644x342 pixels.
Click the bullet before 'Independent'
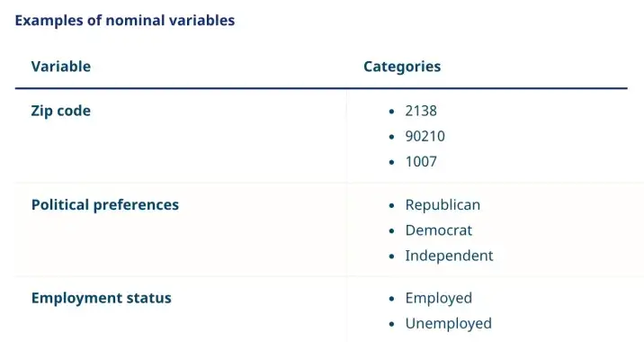[x=391, y=256]
